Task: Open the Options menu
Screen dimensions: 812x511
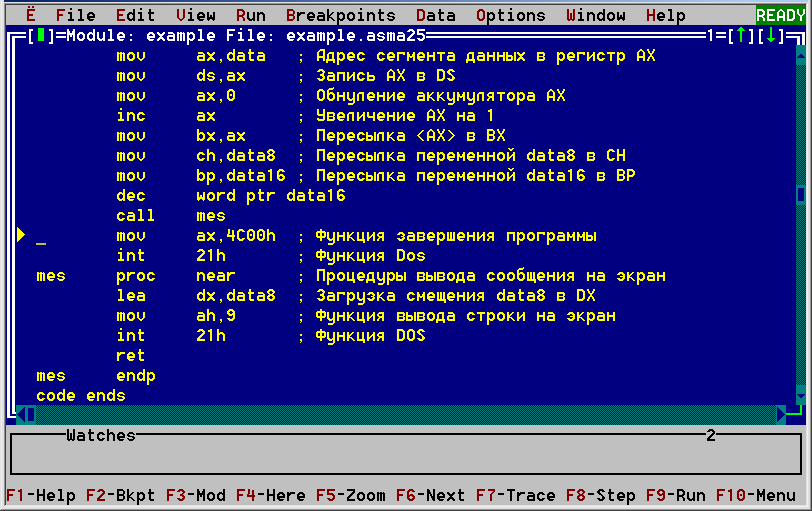Action: 511,15
